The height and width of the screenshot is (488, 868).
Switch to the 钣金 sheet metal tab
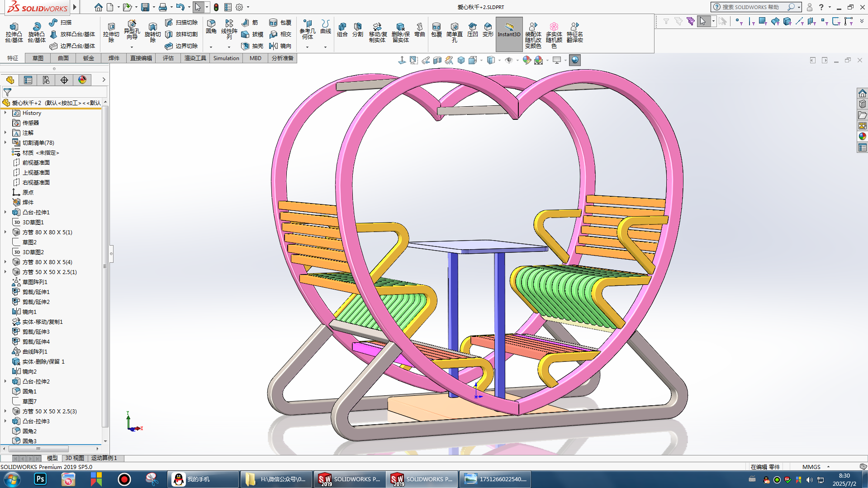tap(89, 58)
